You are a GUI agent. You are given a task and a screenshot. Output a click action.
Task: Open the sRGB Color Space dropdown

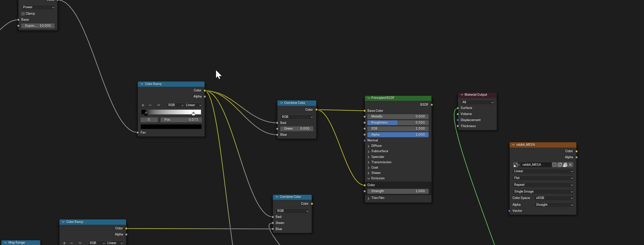pos(553,198)
